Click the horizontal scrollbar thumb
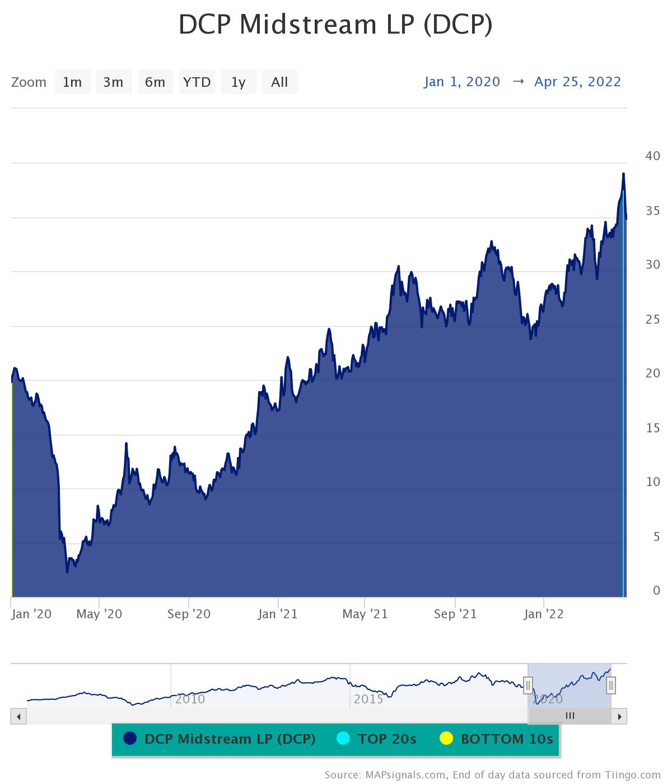 pyautogui.click(x=570, y=716)
